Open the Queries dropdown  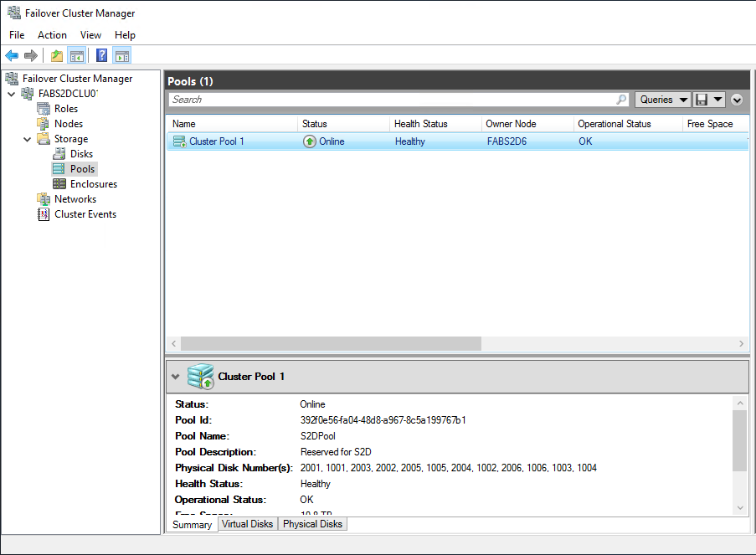tap(663, 100)
